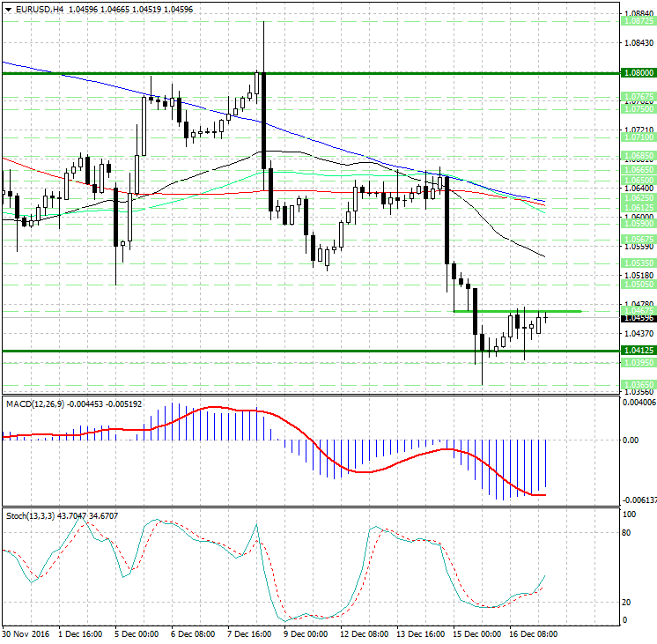Click the 13 Dec 16:00 time label
The image size is (657, 644).
(x=421, y=633)
